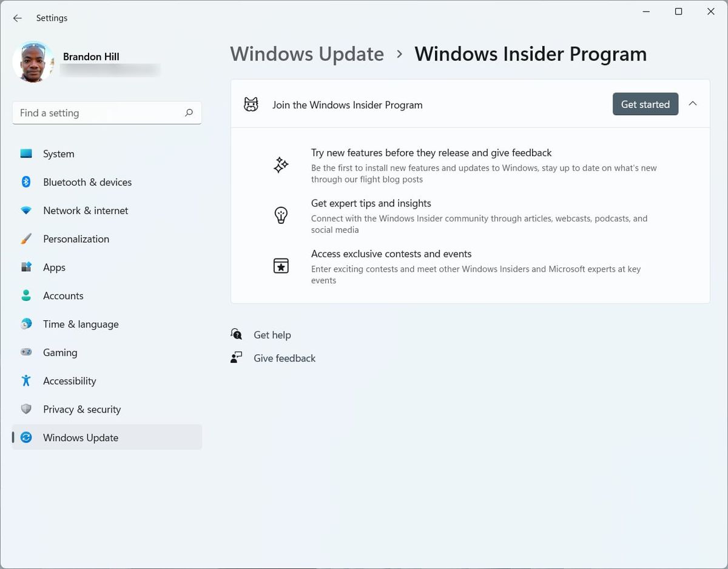
Task: Click the Give feedback icon
Action: (x=237, y=357)
